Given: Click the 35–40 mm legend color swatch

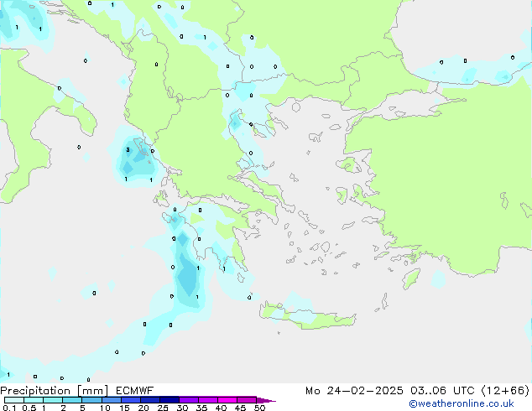Looking at the screenshot, I should point(207,400).
